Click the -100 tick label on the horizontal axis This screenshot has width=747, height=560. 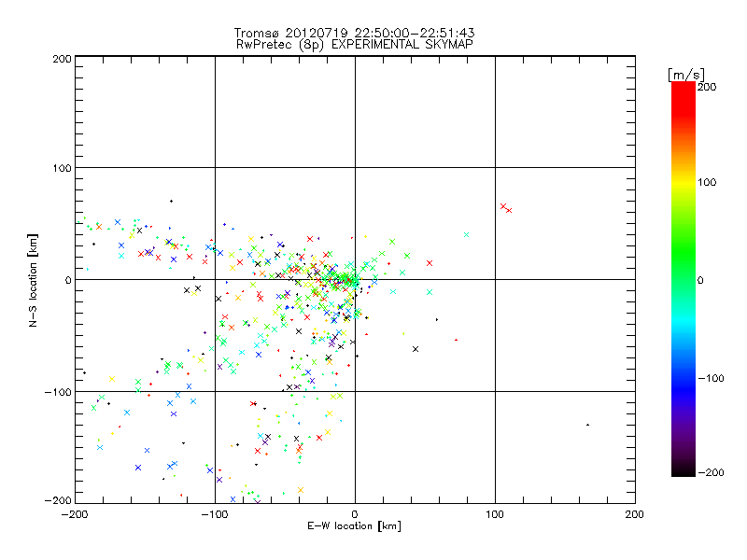coord(215,512)
